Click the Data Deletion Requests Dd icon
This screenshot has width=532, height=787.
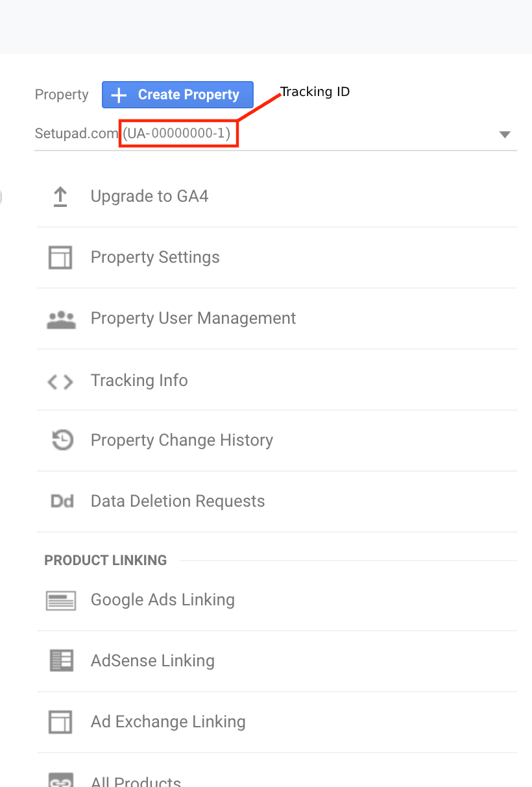[x=60, y=501]
